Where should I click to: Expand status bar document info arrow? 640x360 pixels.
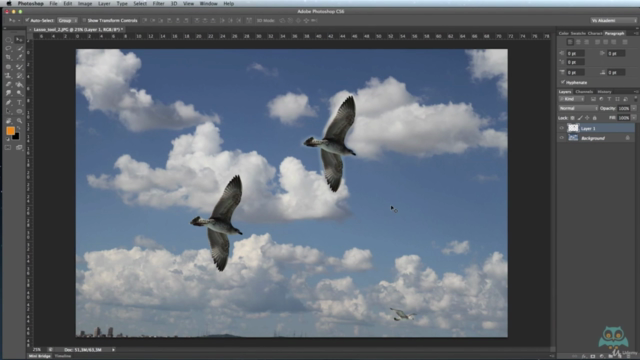click(x=113, y=350)
